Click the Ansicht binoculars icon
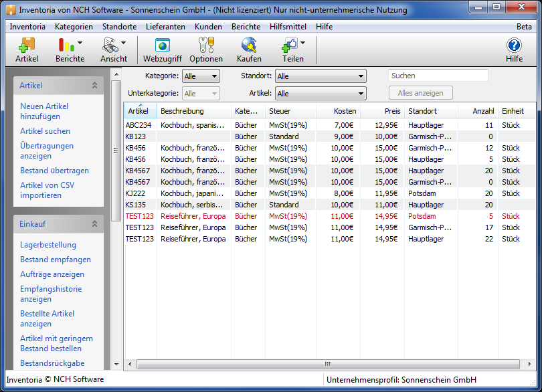 click(x=110, y=45)
